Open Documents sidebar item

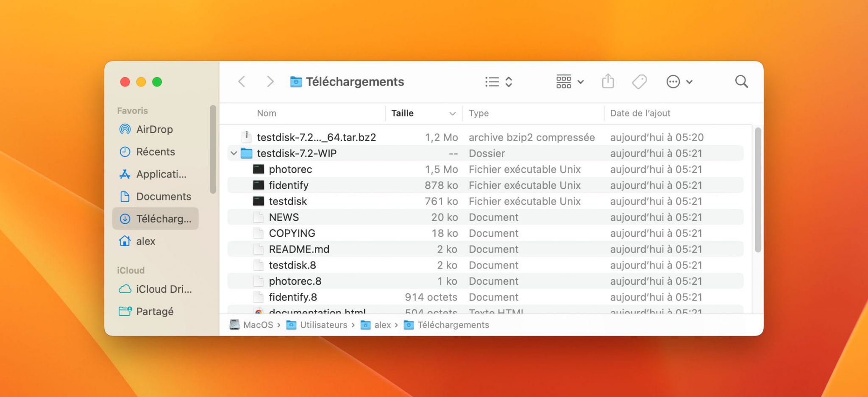[155, 197]
